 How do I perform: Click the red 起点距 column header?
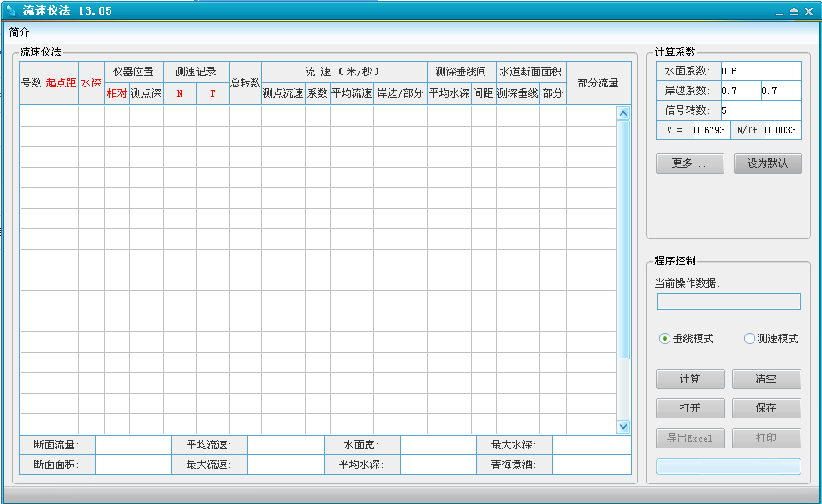[x=62, y=83]
